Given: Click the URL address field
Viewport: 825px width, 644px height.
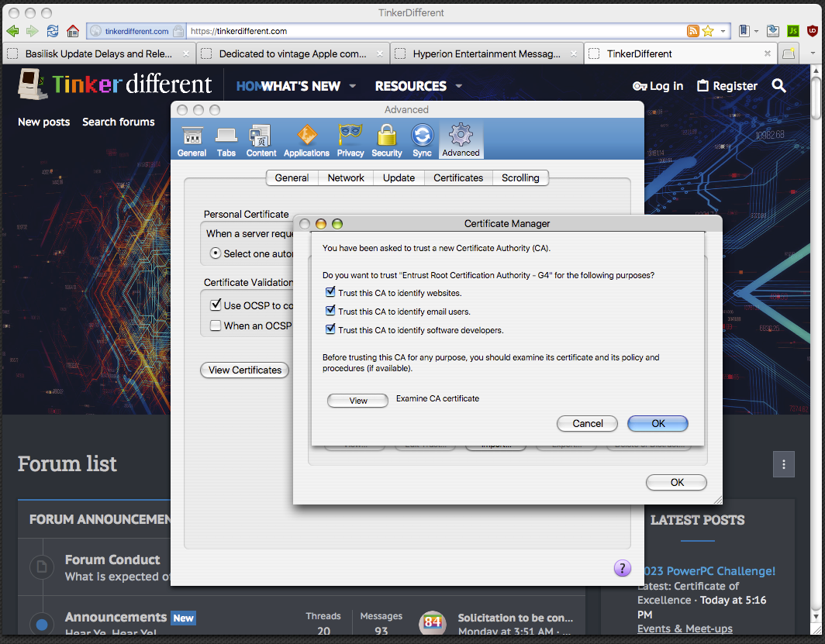Looking at the screenshot, I should 437,31.
